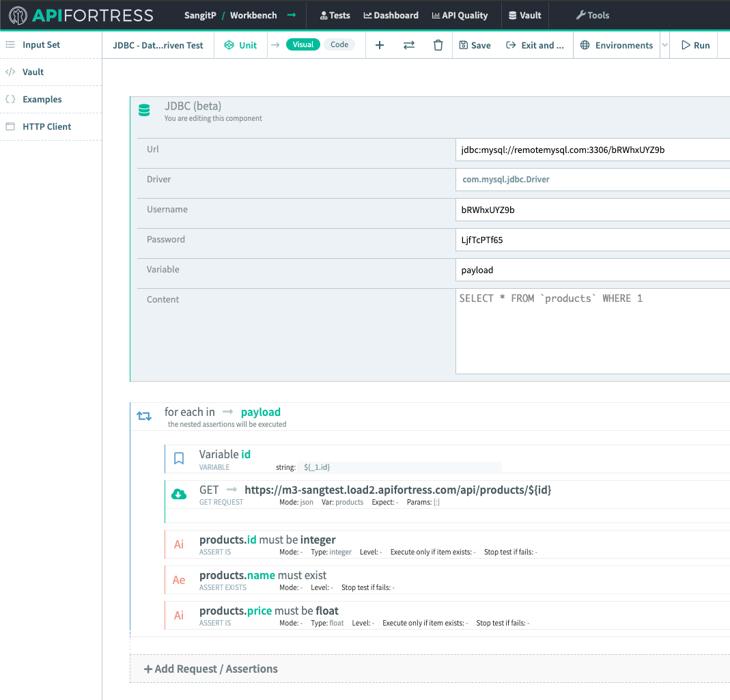
Task: Open the Environments dropdown arrow
Action: click(x=664, y=44)
